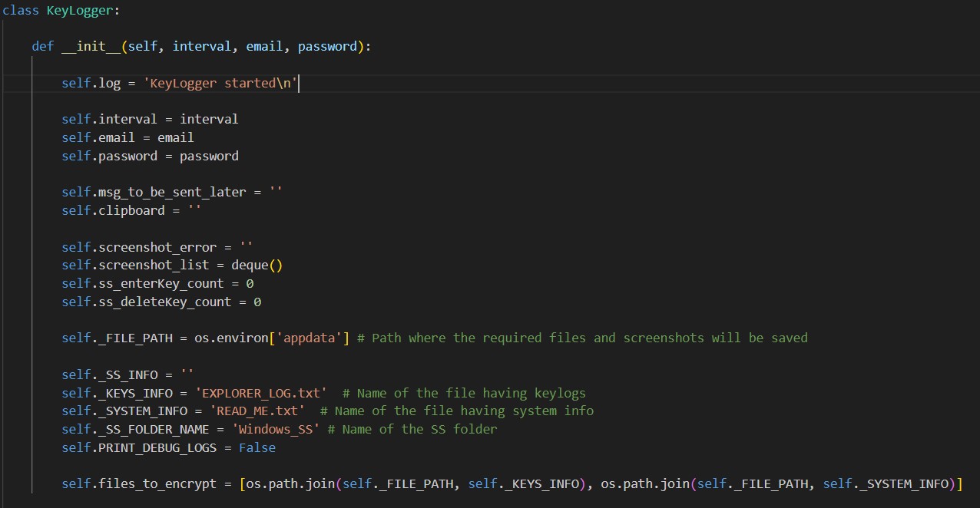Viewport: 980px width, 508px height.
Task: Click 'self.msg_to_be_sent_later' assignment
Action: (x=172, y=192)
